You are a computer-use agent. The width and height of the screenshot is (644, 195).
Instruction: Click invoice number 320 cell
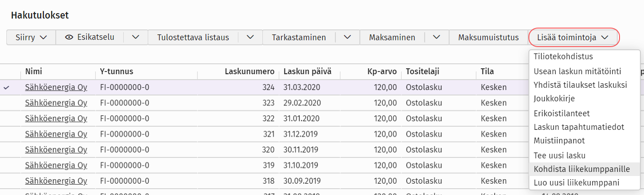(x=268, y=150)
